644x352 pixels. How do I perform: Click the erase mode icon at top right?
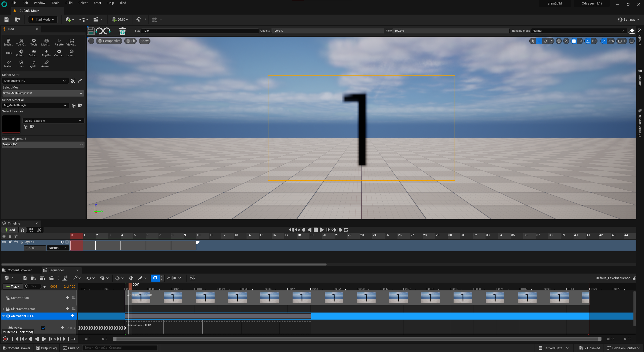pyautogui.click(x=631, y=31)
